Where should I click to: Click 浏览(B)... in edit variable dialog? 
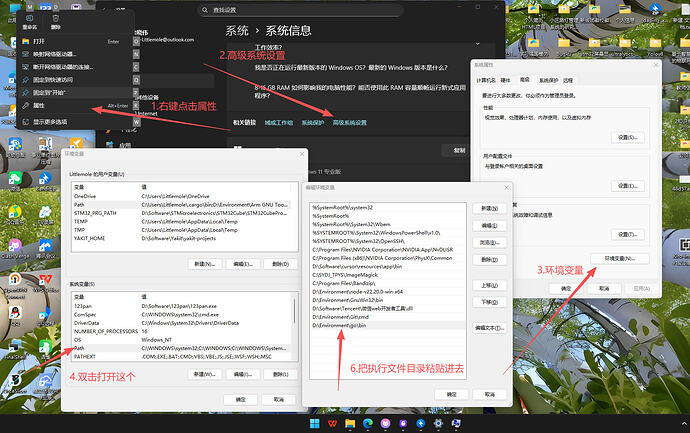pyautogui.click(x=488, y=242)
